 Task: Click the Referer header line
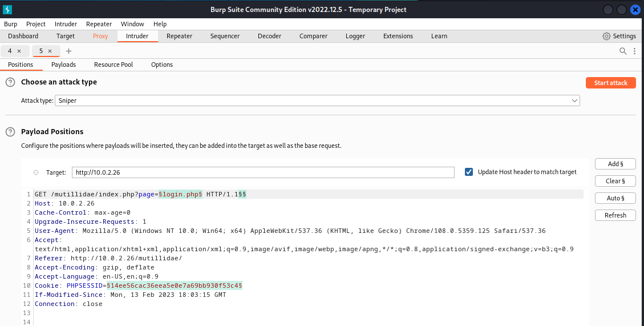tap(108, 258)
